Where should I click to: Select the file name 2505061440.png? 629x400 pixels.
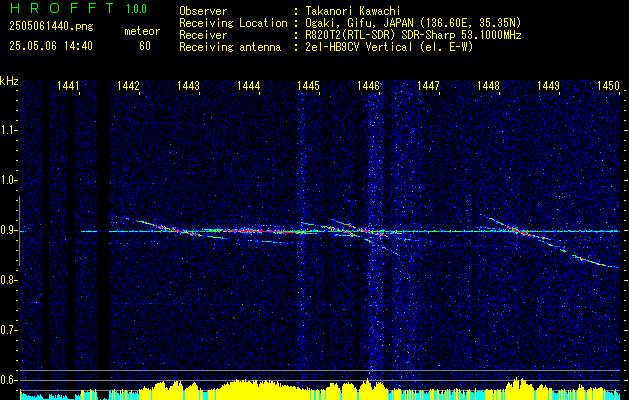coord(51,27)
